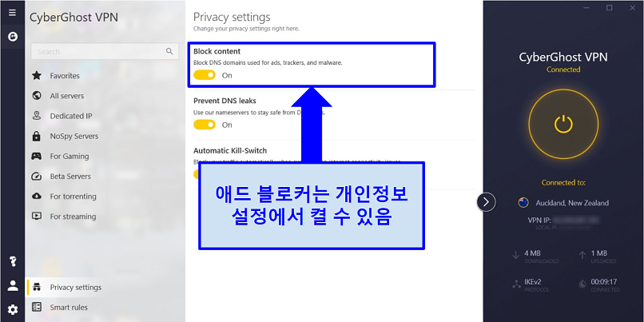
Task: Click the upload arrow icon
Action: (582, 256)
